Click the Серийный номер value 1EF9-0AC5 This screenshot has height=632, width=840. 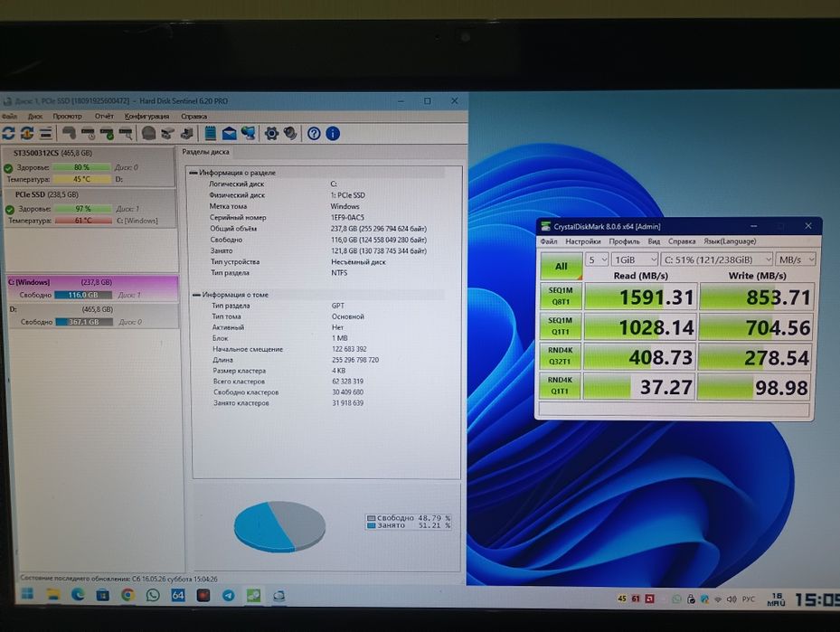click(347, 218)
